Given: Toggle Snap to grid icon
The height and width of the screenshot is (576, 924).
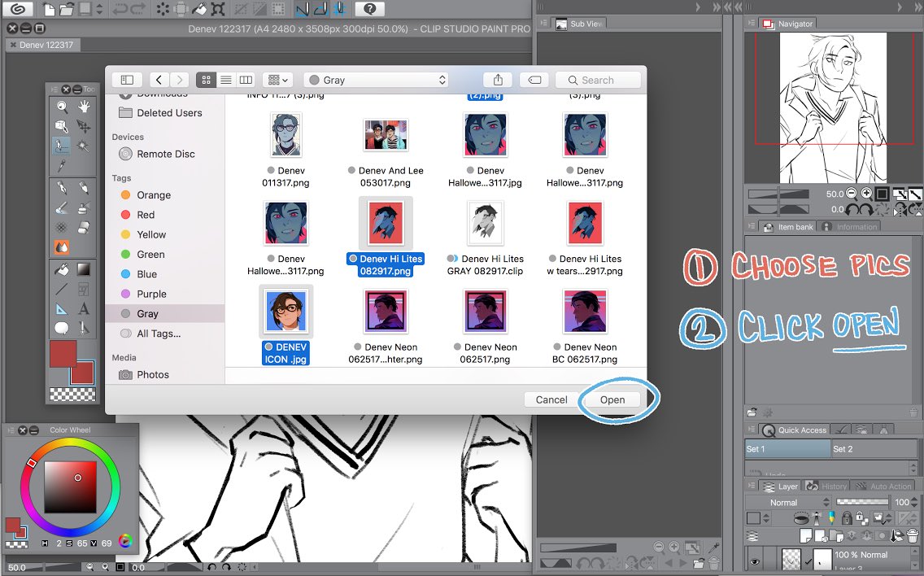Looking at the screenshot, I should [x=340, y=9].
